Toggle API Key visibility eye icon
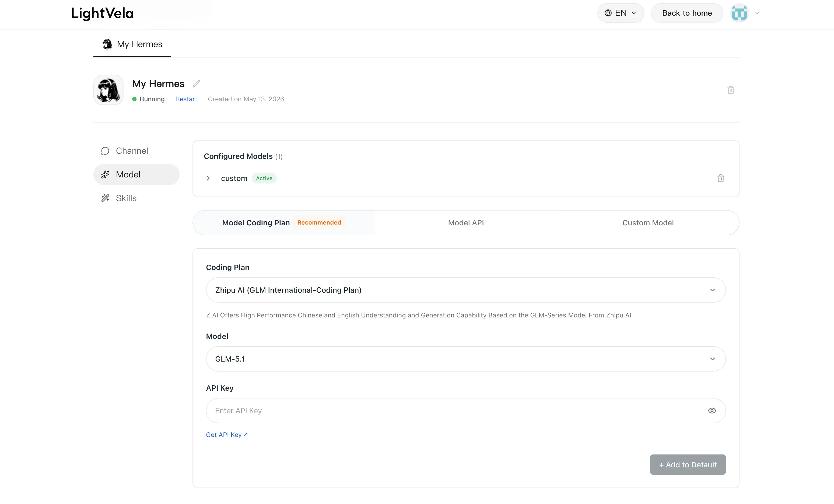Screen dimensions: 834x504 (712, 411)
